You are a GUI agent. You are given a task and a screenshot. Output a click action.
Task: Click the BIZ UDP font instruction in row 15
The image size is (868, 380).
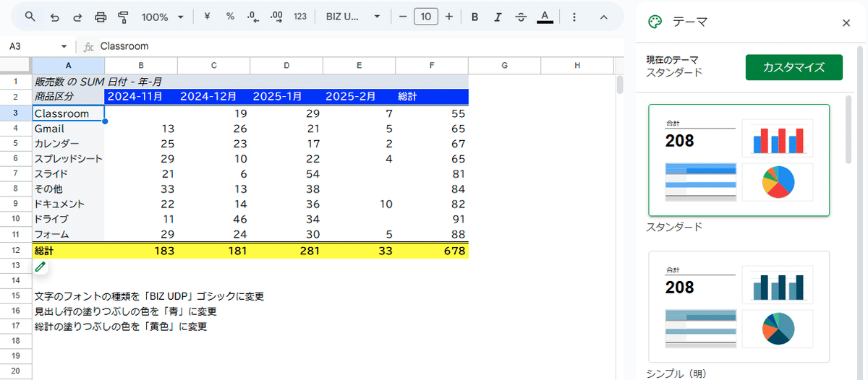pos(149,296)
